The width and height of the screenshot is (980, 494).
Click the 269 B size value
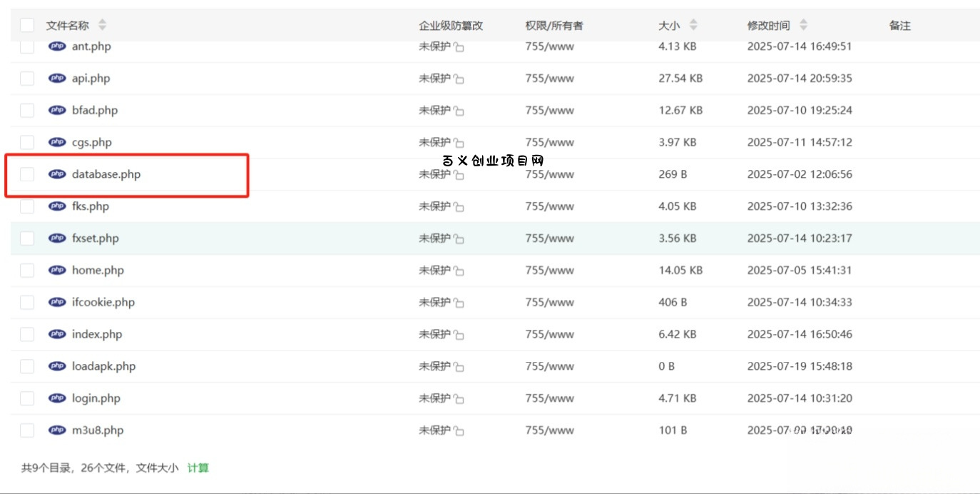tap(673, 174)
